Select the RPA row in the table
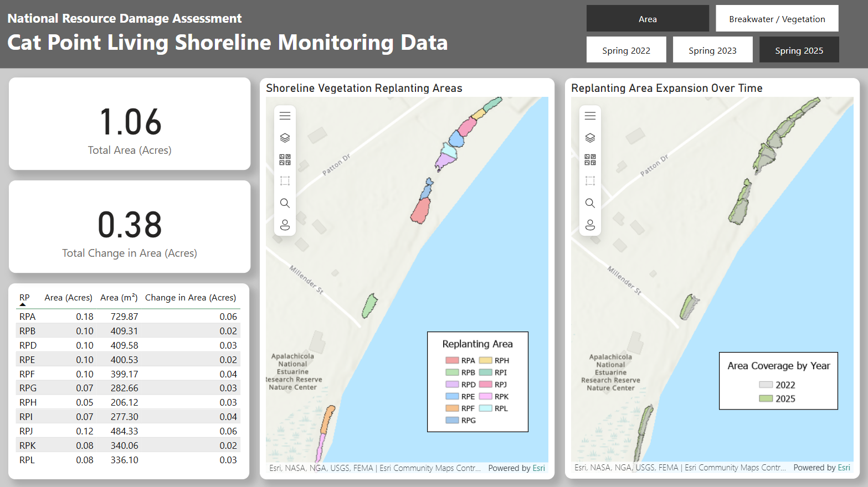The height and width of the screenshot is (487, 868). coord(128,317)
